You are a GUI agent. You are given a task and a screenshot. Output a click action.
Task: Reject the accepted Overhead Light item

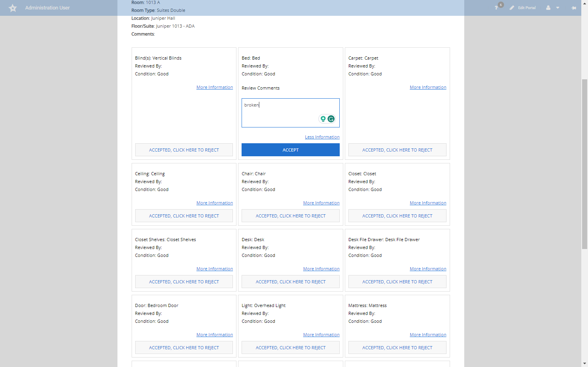point(290,348)
